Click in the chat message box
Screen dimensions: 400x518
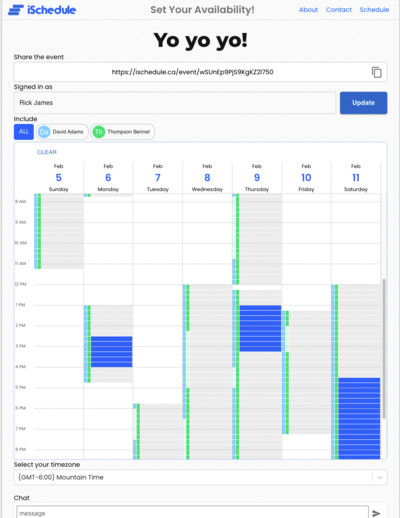pos(192,513)
